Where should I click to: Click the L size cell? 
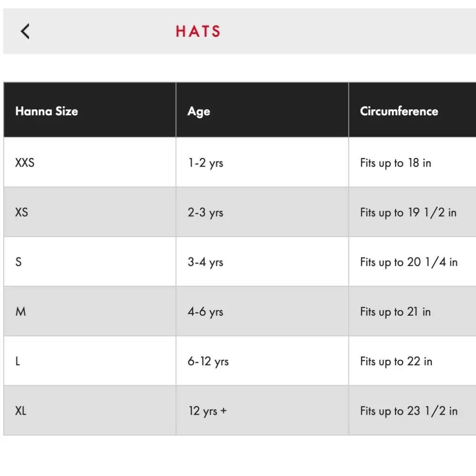[x=18, y=361]
